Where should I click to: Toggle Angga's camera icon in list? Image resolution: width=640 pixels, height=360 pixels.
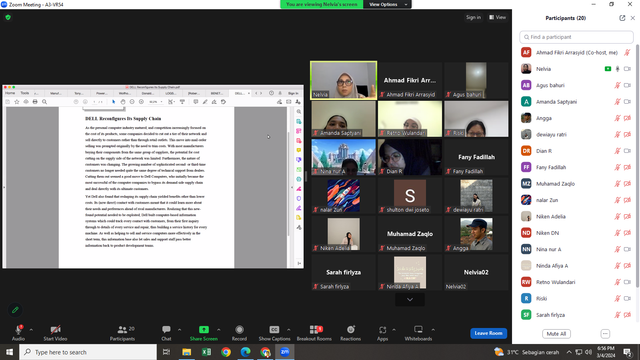(628, 118)
